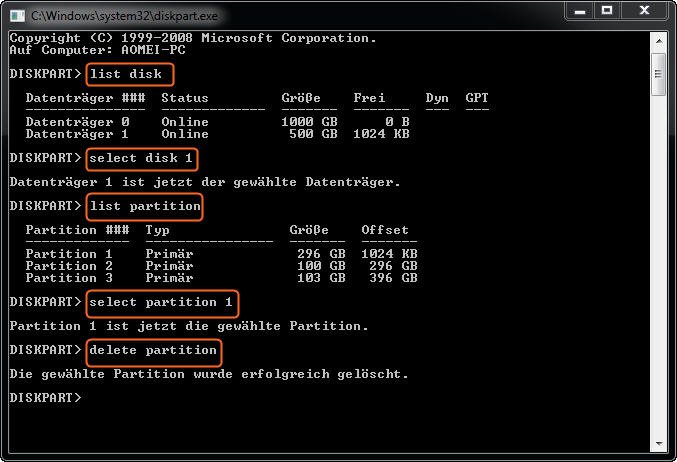Image resolution: width=677 pixels, height=462 pixels.
Task: Click the highlighted "list partition" command
Action: (x=144, y=207)
